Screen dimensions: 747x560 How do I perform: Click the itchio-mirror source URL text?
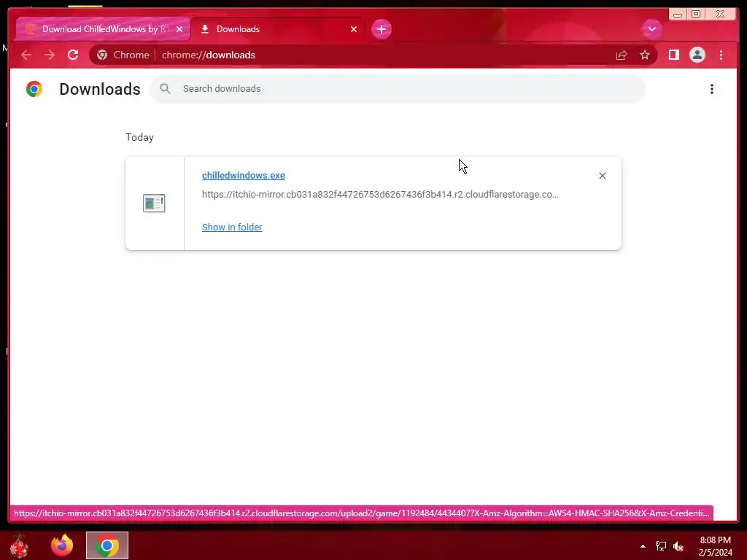point(380,194)
